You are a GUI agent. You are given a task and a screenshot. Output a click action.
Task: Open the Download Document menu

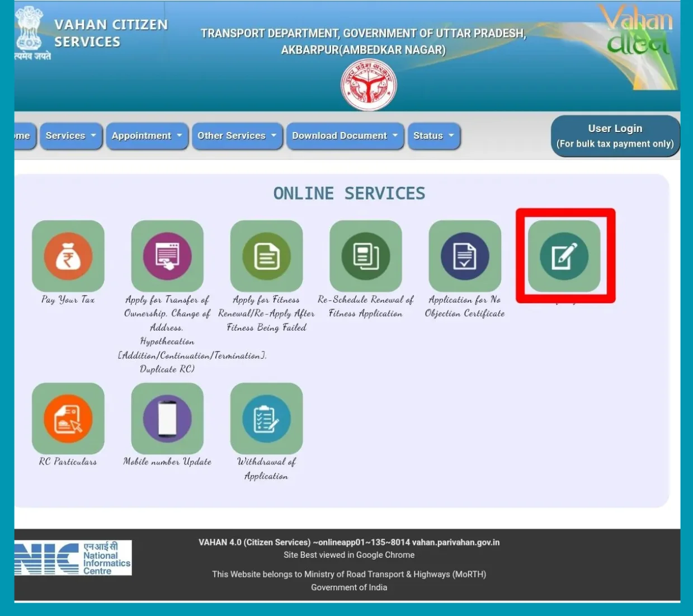click(x=345, y=136)
